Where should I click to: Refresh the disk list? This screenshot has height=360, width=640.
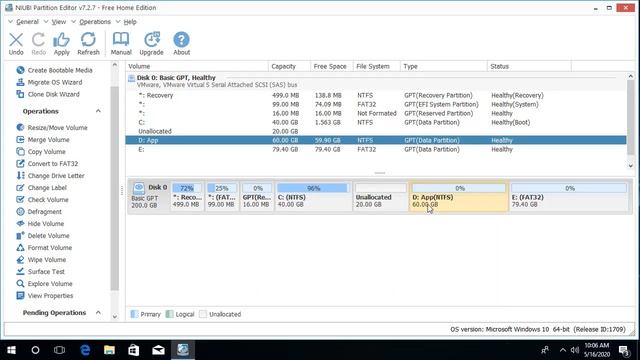click(88, 44)
